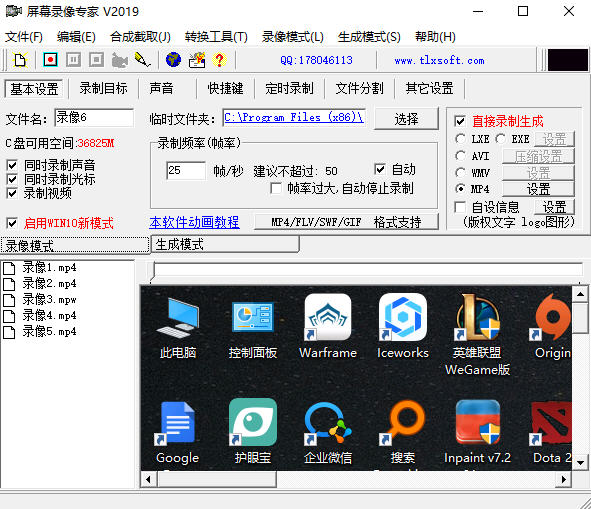Switch to the 定时录制 tab
Viewport: 591px width, 509px height.
pos(289,89)
